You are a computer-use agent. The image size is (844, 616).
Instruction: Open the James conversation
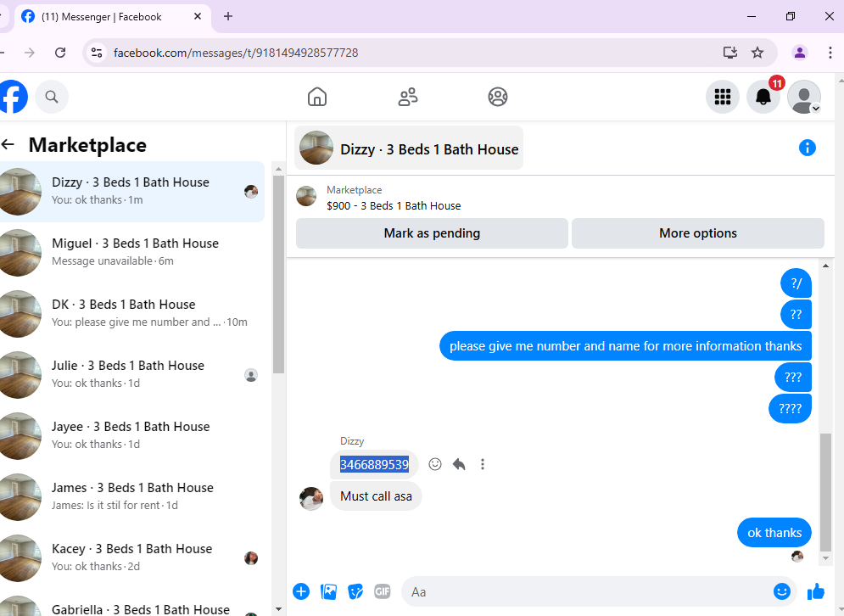[131, 496]
